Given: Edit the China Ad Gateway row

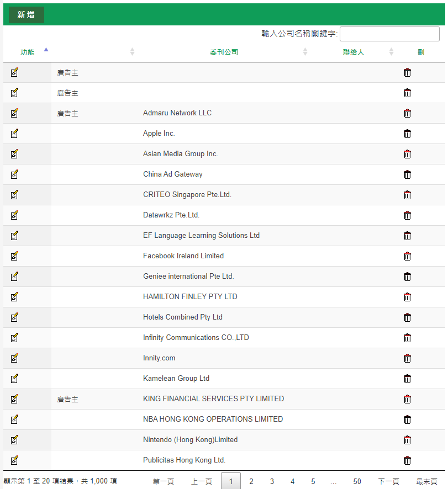Looking at the screenshot, I should (x=14, y=174).
